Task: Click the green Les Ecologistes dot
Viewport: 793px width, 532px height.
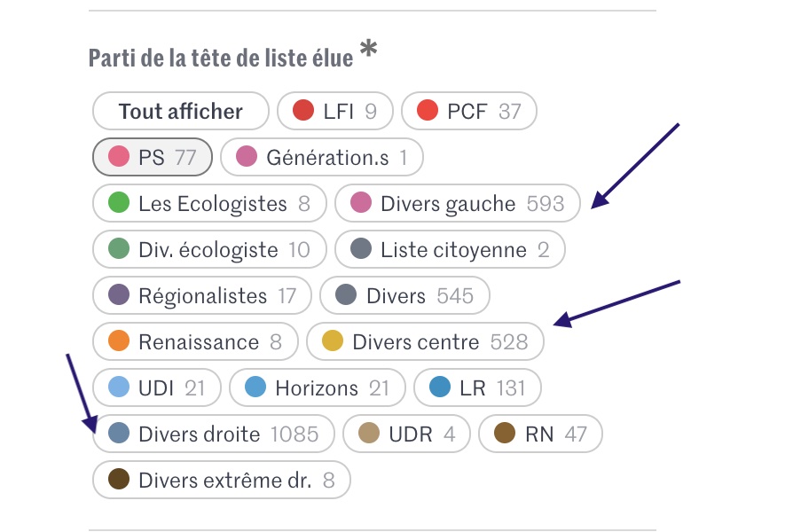Action: (x=119, y=204)
